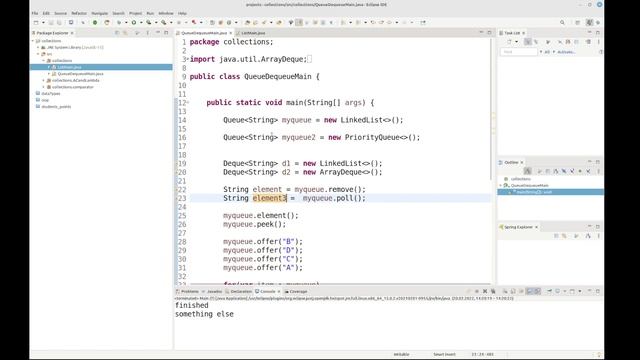The image size is (640, 360).
Task: Click the Coverage launch icon in main toolbar
Action: (149, 22)
